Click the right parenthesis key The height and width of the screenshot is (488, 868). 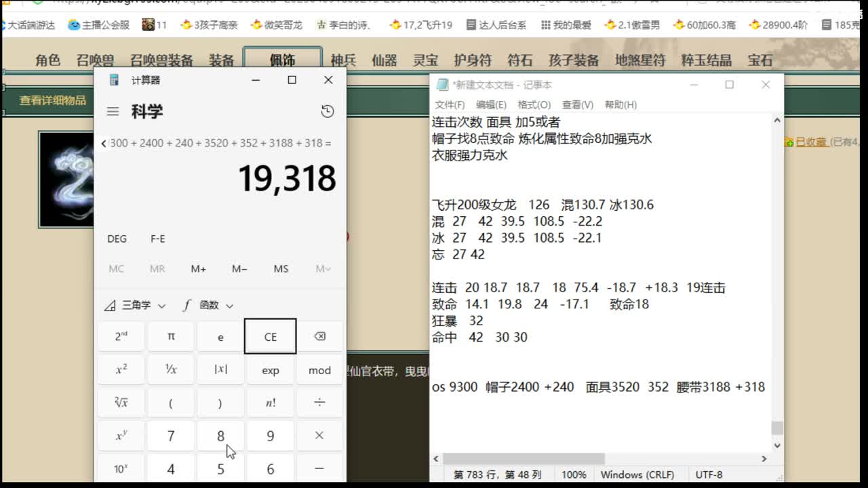point(220,403)
